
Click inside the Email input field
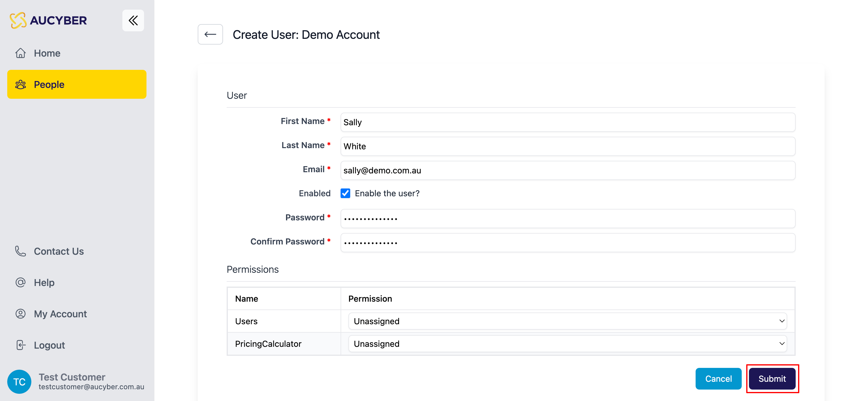click(568, 170)
